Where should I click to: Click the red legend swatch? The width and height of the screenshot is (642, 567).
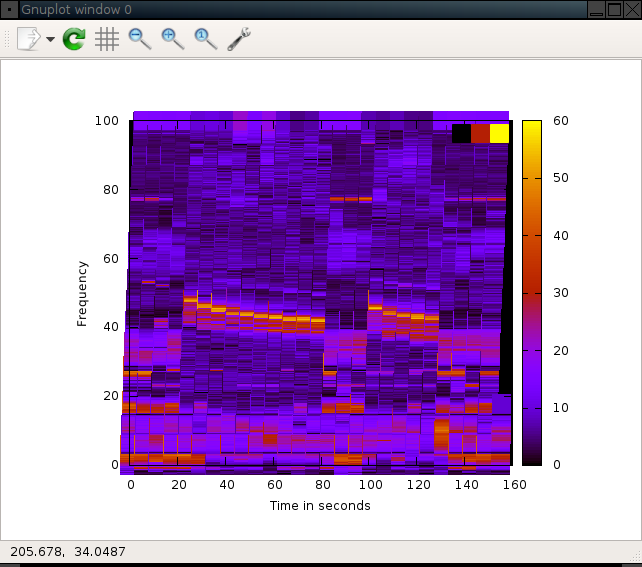(x=480, y=133)
